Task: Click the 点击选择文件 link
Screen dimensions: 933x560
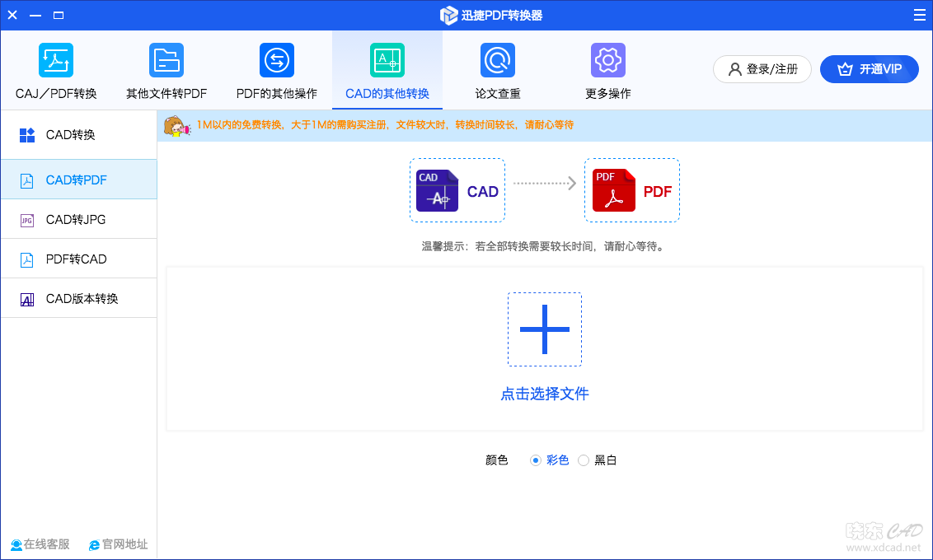Action: (x=545, y=394)
